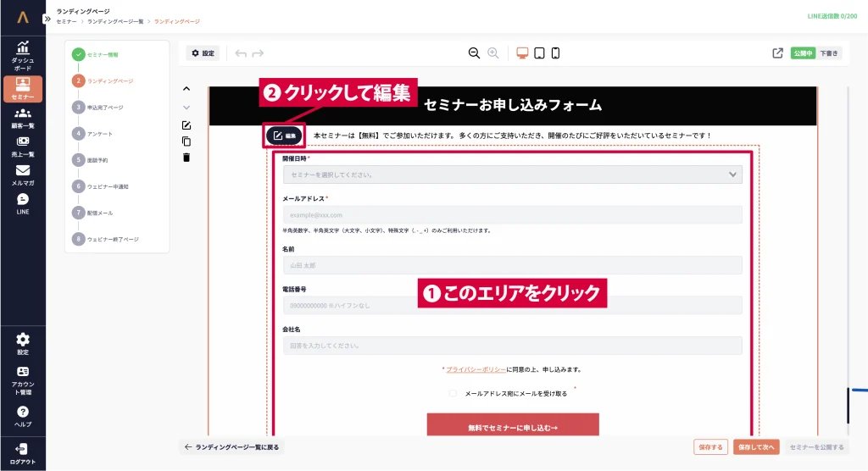The image size is (868, 471).
Task: Click the zoom in magnifier icon
Action: [x=493, y=53]
